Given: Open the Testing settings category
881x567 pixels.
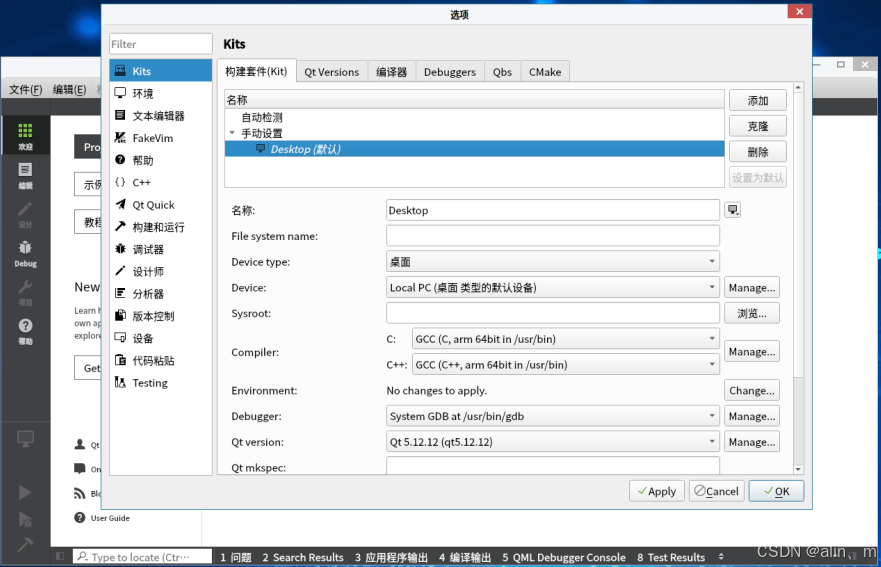Looking at the screenshot, I should 161,383.
